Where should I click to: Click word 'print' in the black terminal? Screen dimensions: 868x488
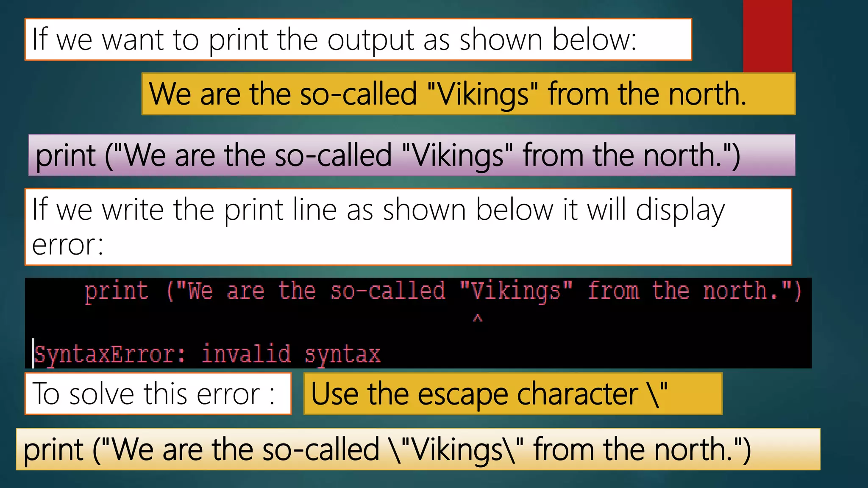coord(117,291)
